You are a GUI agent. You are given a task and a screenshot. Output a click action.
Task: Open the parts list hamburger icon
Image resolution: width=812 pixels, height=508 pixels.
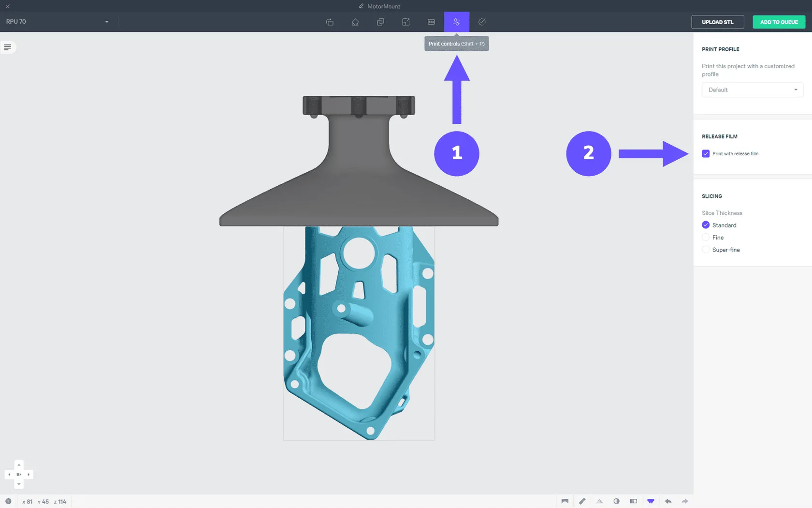[x=8, y=47]
